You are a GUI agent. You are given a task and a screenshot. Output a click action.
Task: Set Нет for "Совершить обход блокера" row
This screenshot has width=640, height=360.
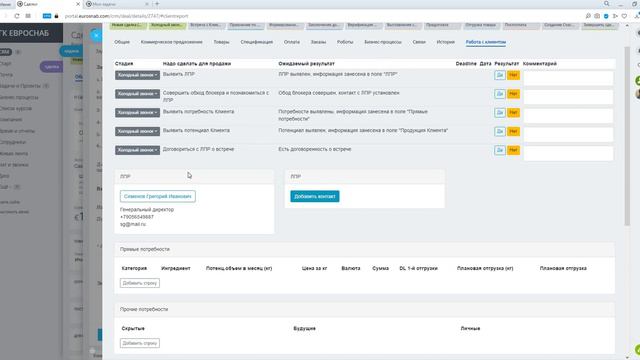[513, 94]
